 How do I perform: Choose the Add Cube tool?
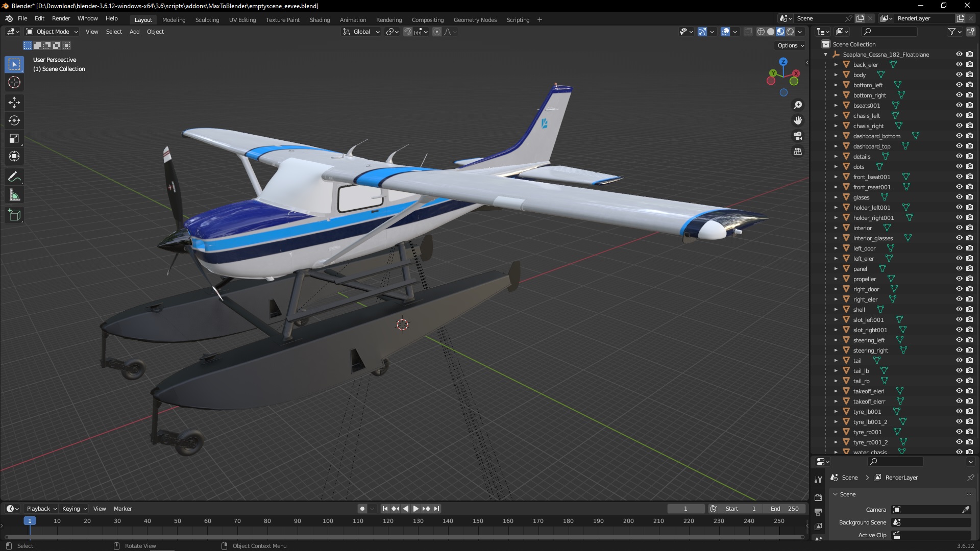[14, 215]
